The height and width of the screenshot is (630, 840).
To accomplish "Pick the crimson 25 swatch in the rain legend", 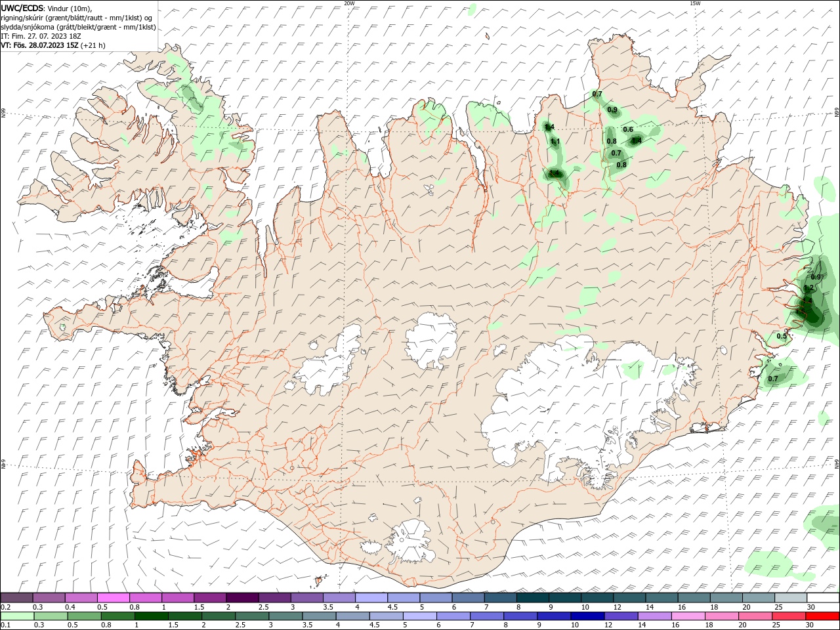I will [788, 616].
